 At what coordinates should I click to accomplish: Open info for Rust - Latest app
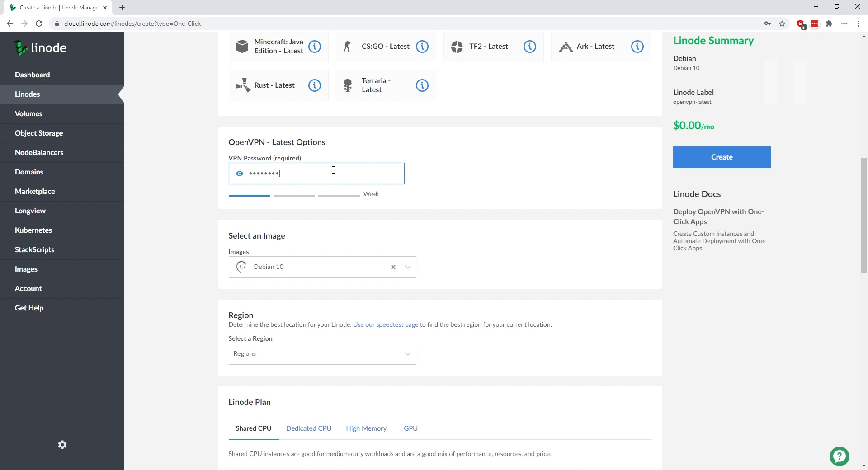click(x=315, y=85)
